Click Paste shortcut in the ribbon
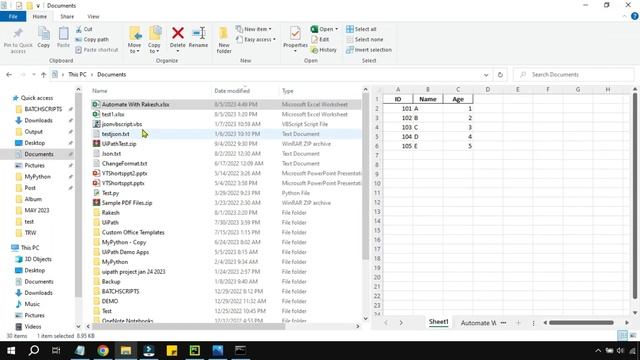The height and width of the screenshot is (360, 640). pos(97,50)
